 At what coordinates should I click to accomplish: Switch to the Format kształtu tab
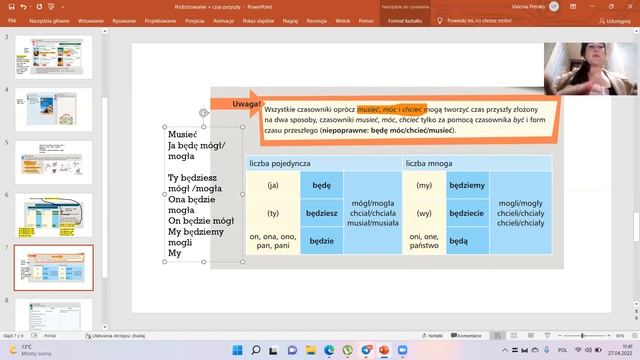(x=405, y=20)
